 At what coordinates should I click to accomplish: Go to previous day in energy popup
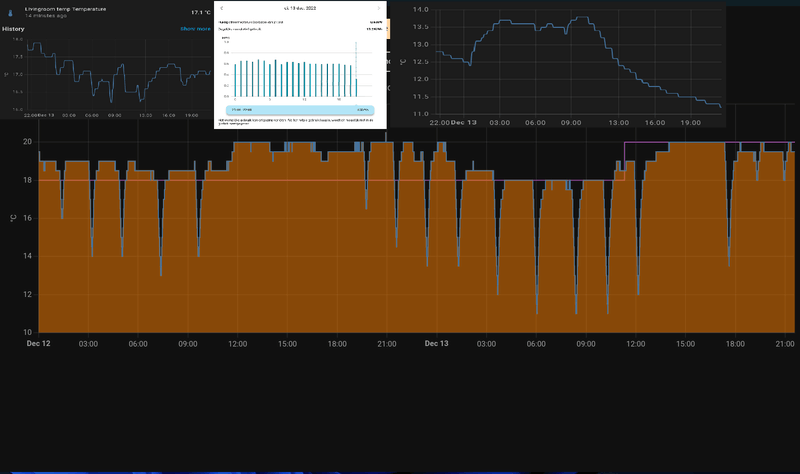point(221,8)
